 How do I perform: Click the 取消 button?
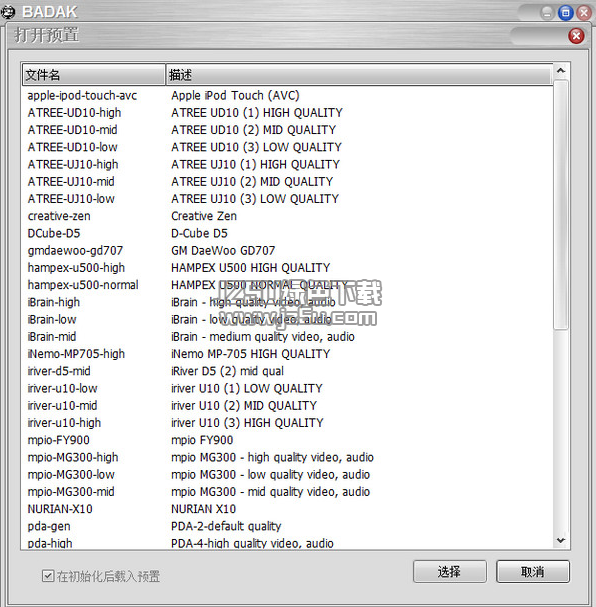click(x=533, y=571)
